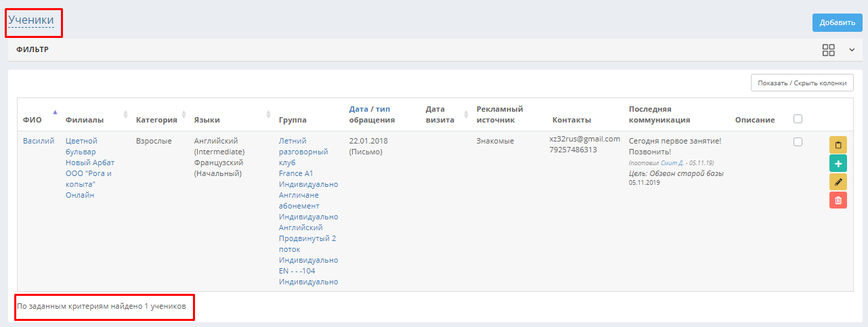Open the EN - - -104 group link
Screen dimensions: 868x327
tap(297, 271)
